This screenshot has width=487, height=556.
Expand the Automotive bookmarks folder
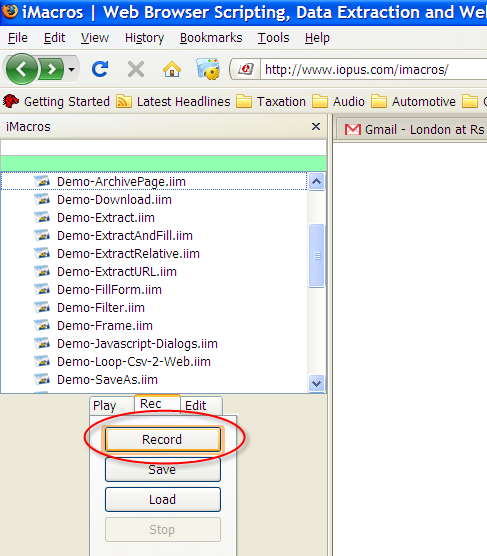pyautogui.click(x=413, y=102)
